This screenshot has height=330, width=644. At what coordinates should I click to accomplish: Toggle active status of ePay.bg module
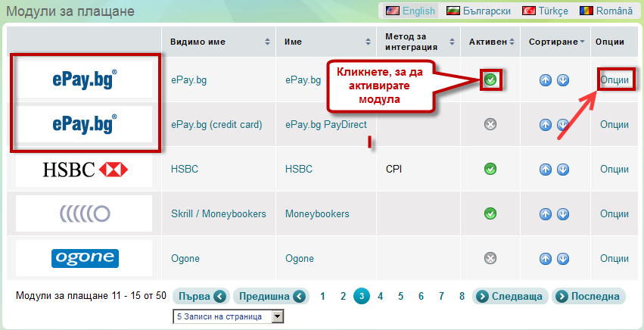(490, 79)
